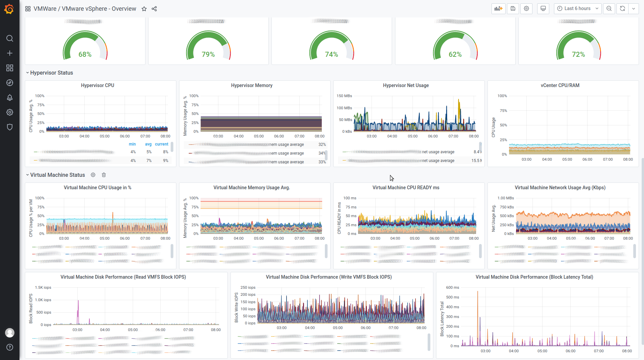Open the Grafana home logo
Viewport: 644px width, 360px height.
click(x=9, y=9)
